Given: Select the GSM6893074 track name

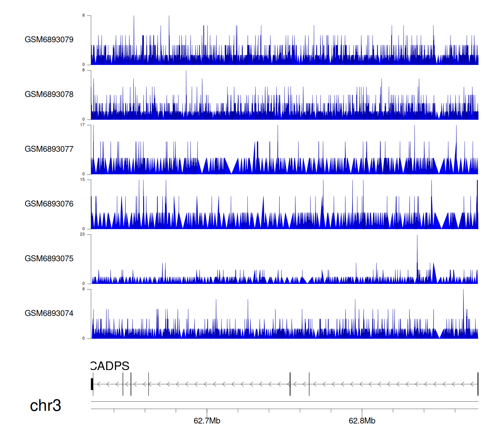Looking at the screenshot, I should click(49, 313).
